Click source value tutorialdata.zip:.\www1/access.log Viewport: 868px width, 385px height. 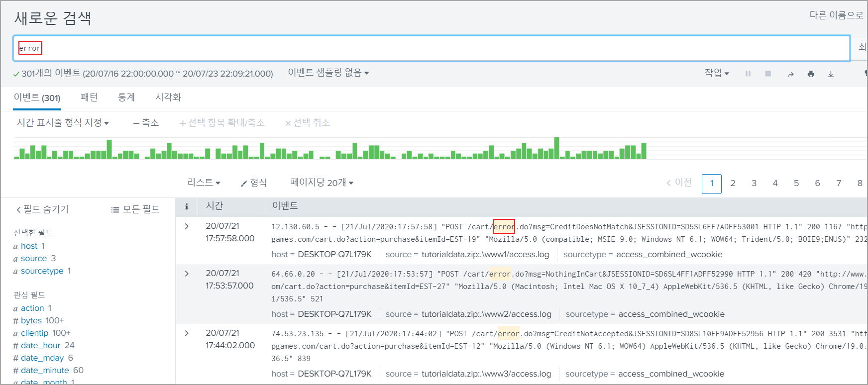point(485,255)
